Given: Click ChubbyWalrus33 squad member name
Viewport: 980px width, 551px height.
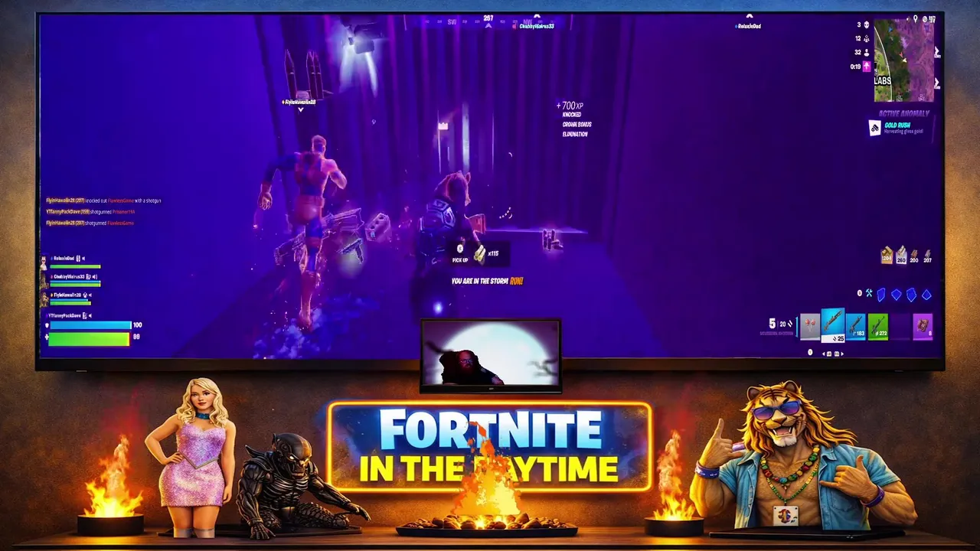Looking at the screenshot, I should (69, 277).
